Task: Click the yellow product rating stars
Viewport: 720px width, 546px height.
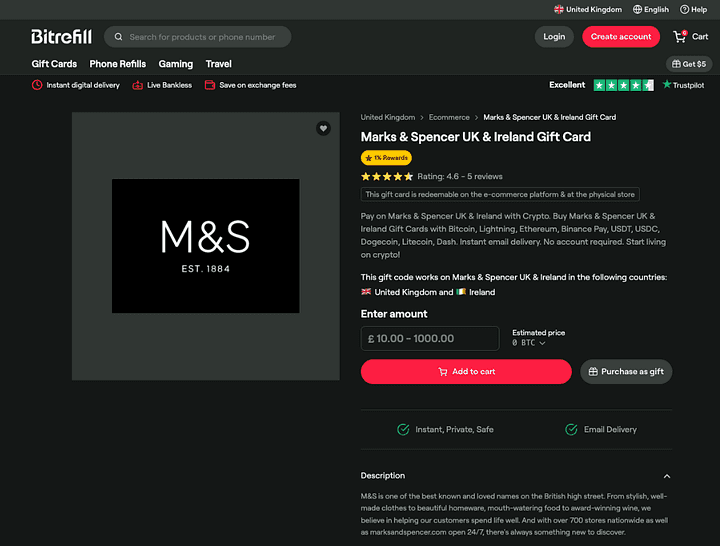Action: (387, 176)
